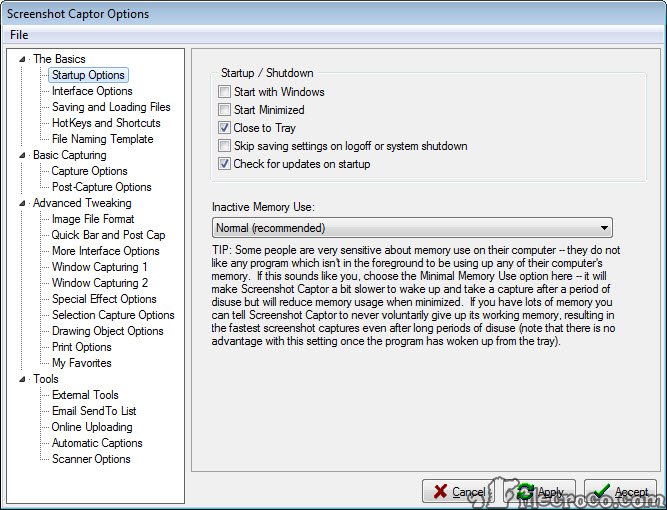This screenshot has height=510, width=667.
Task: Toggle the Start Minimized checkbox
Action: click(x=224, y=110)
